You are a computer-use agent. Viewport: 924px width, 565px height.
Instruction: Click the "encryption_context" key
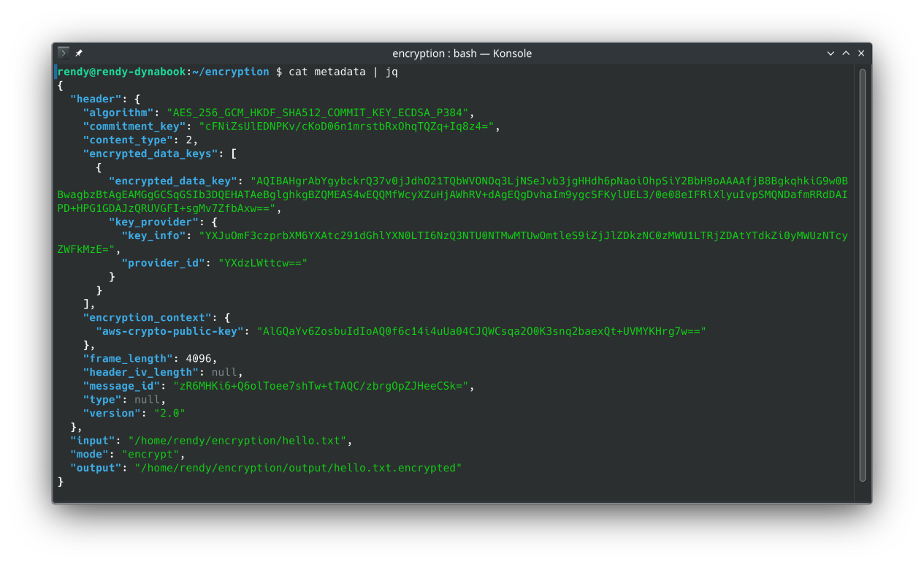pos(148,318)
